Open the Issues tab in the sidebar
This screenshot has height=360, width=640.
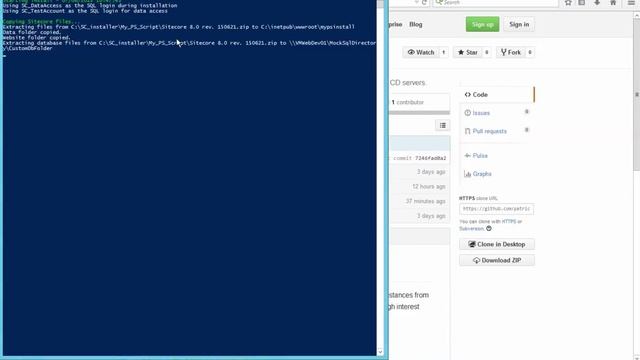point(496,113)
